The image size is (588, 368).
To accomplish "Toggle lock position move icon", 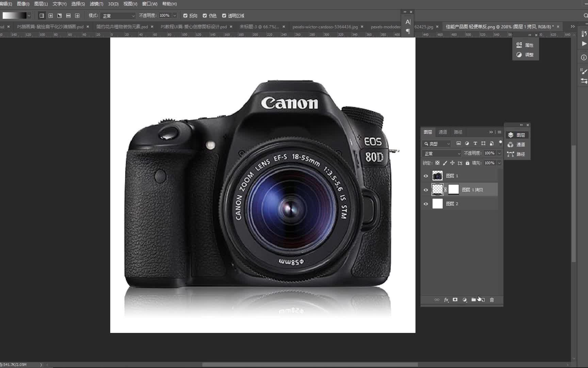I will pos(452,163).
